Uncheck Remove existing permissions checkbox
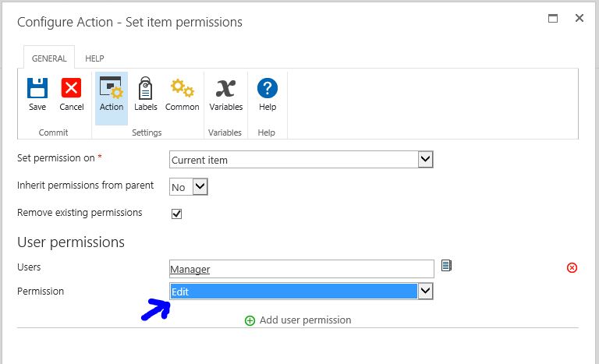Viewport: 599px width, 364px height. pyautogui.click(x=176, y=214)
